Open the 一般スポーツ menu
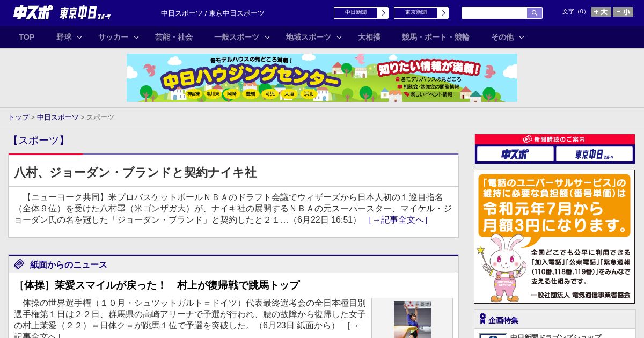 pos(237,37)
